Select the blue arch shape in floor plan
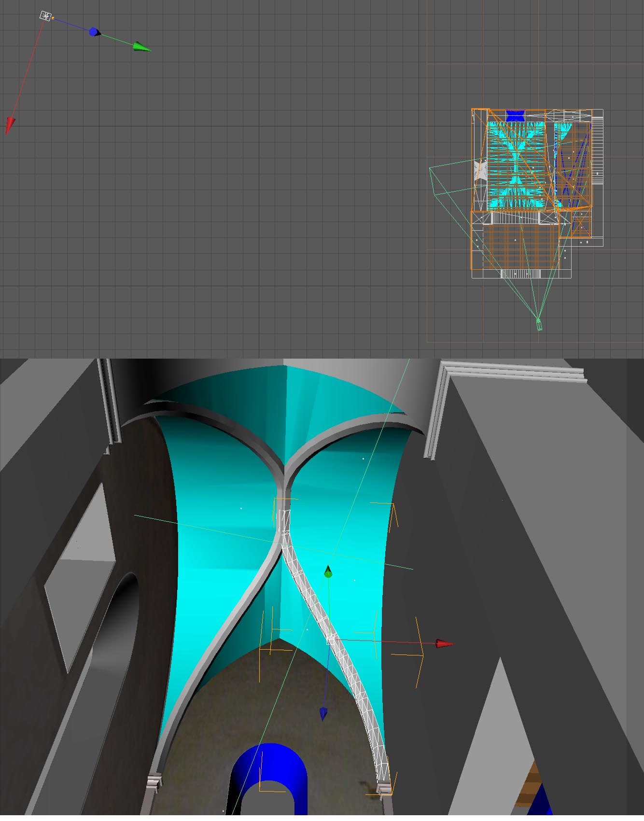The height and width of the screenshot is (821, 644). 515,116
